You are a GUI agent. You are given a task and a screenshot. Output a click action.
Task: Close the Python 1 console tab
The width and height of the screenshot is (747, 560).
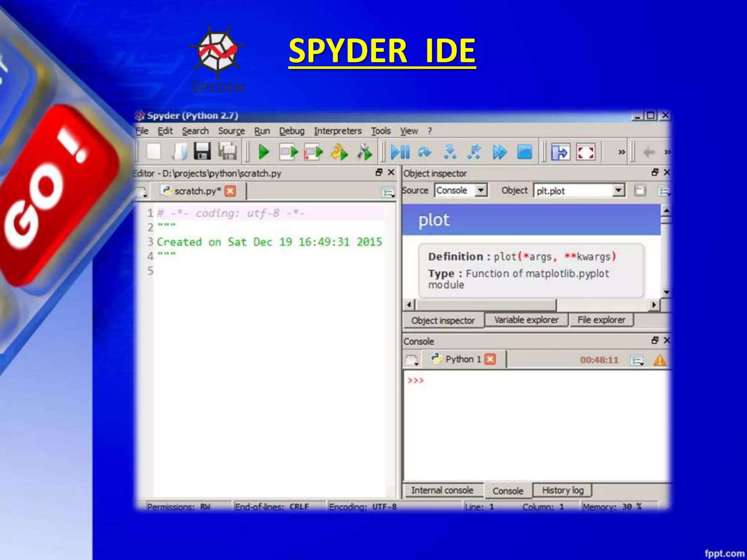491,359
